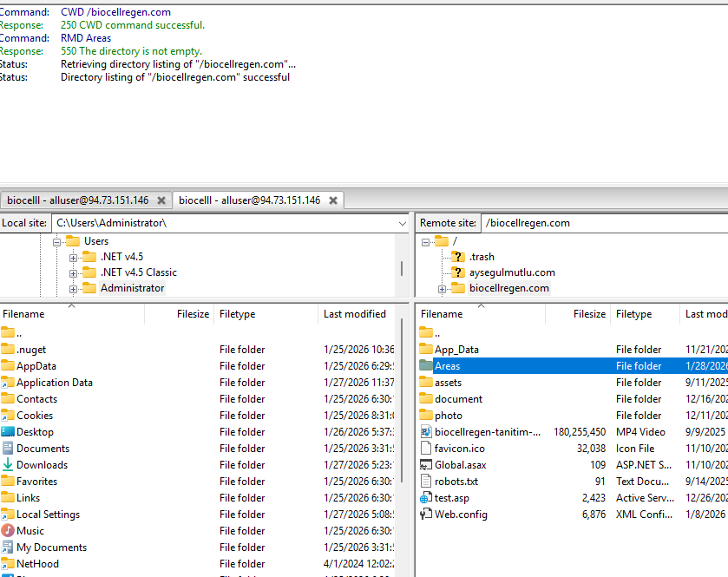Click the Favorites folder icon

tap(8, 482)
